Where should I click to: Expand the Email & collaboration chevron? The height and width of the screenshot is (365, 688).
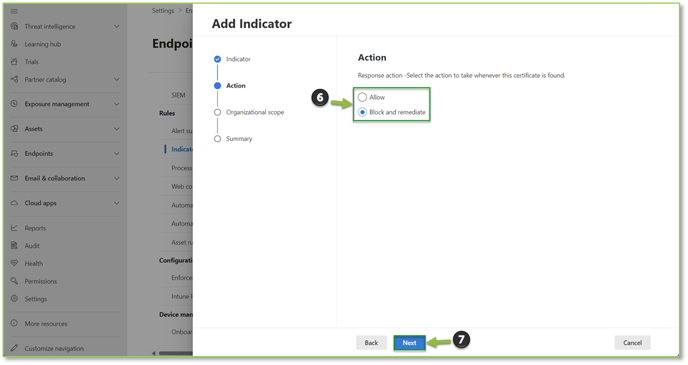point(117,178)
